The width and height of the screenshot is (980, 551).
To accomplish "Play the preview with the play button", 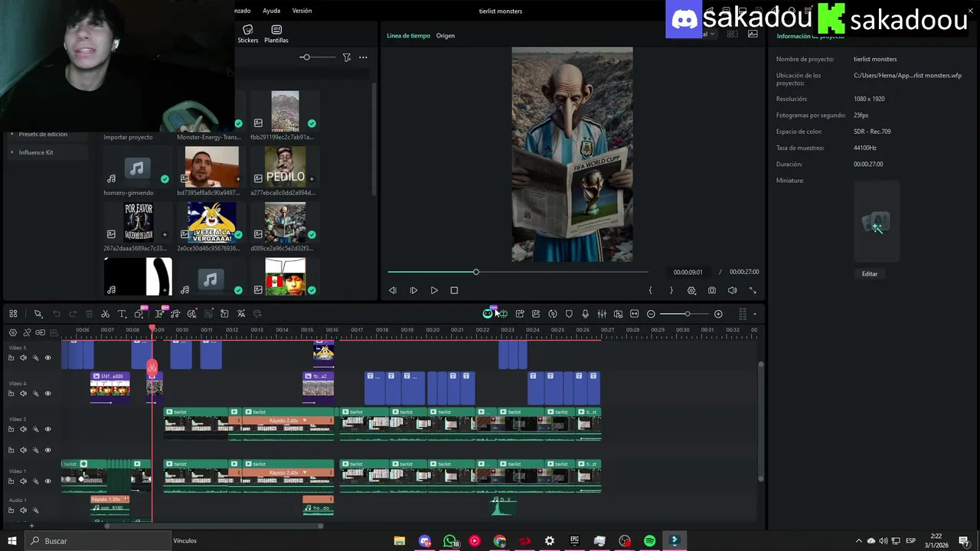I will tap(434, 291).
